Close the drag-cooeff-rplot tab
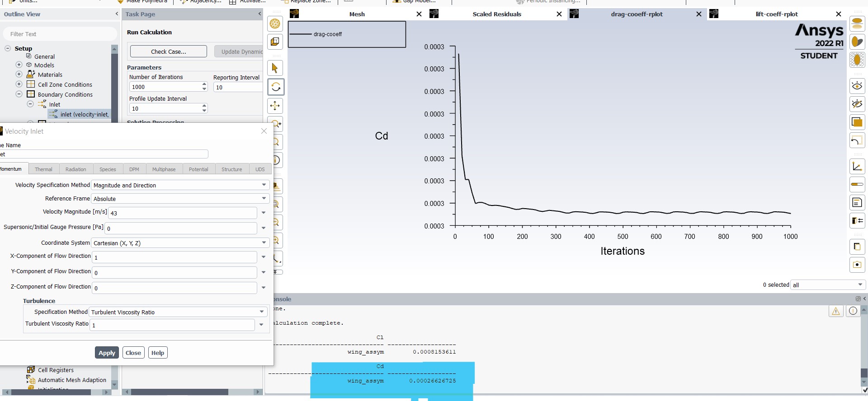 (699, 14)
